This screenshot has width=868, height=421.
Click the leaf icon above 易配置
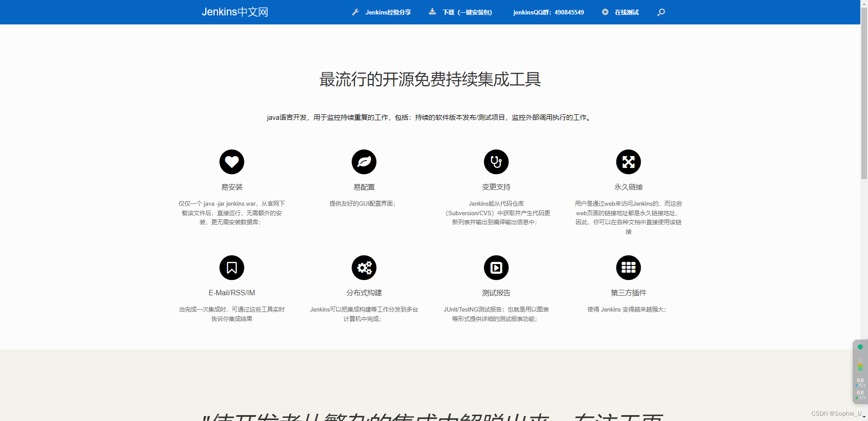click(x=364, y=161)
